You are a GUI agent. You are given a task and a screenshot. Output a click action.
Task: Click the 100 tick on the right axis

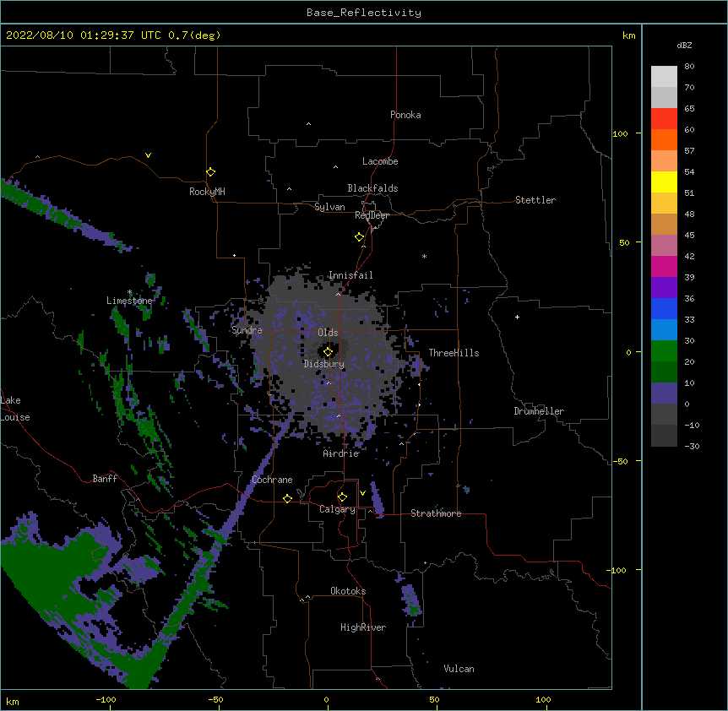click(x=620, y=133)
